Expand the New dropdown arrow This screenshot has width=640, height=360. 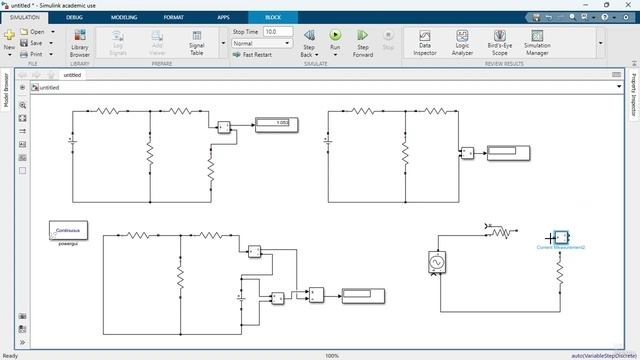point(9,55)
